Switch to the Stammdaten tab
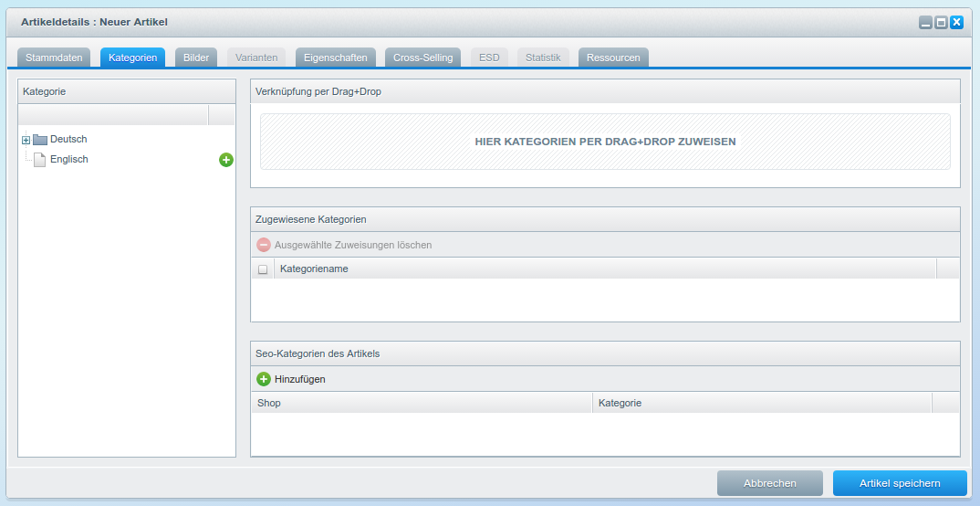The image size is (980, 506). [54, 58]
